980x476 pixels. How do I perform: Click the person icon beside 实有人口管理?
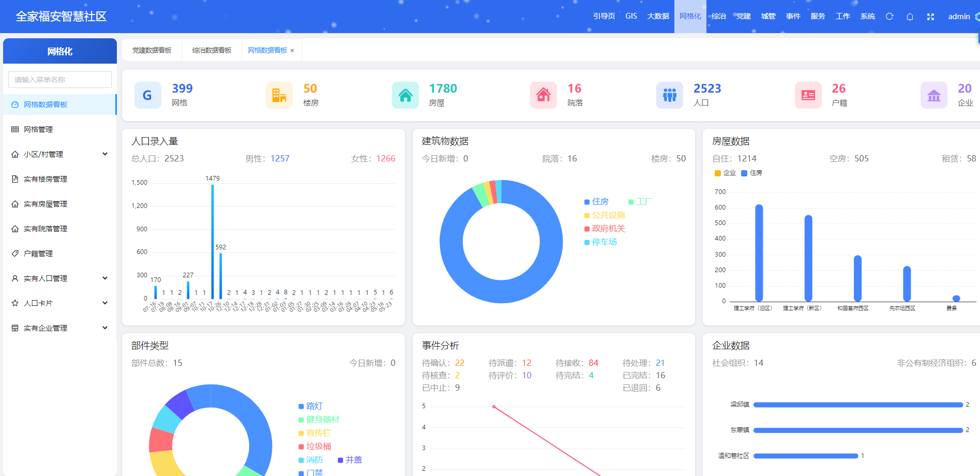pyautogui.click(x=15, y=278)
